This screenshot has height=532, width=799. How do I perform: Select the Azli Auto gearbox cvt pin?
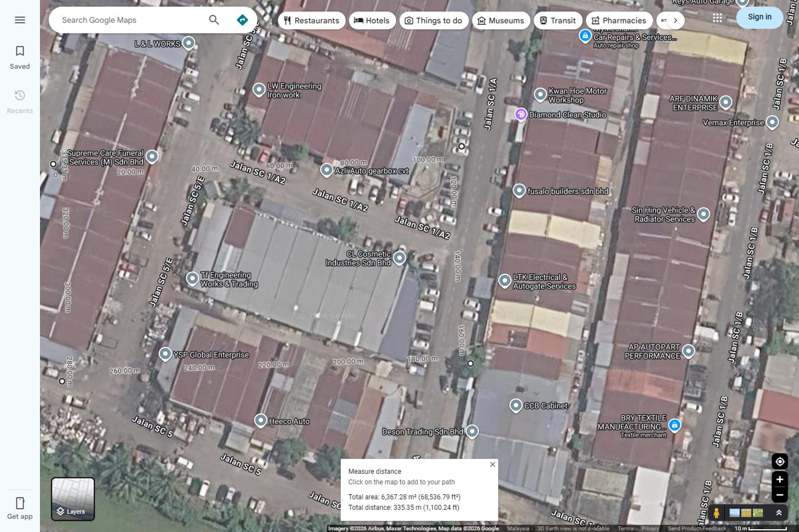(x=326, y=170)
